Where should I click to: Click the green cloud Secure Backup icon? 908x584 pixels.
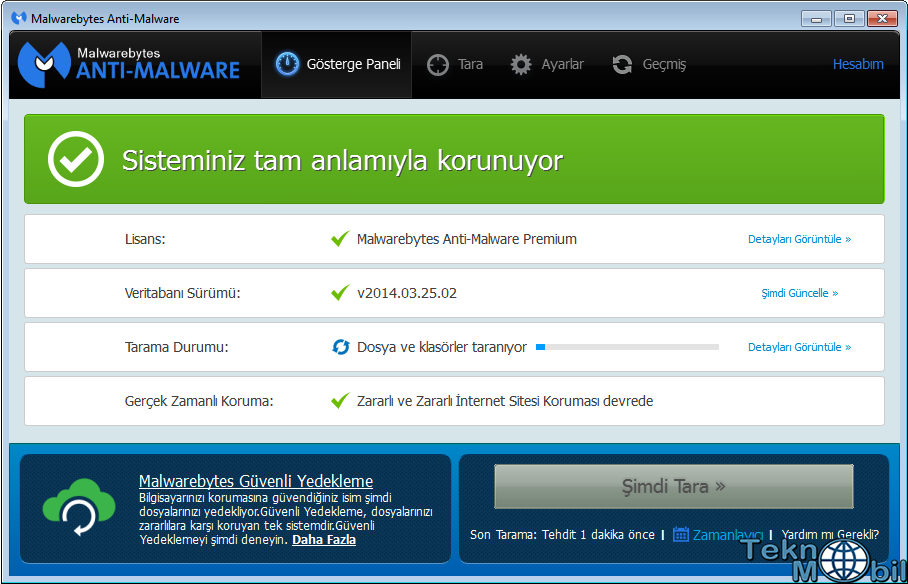click(71, 508)
